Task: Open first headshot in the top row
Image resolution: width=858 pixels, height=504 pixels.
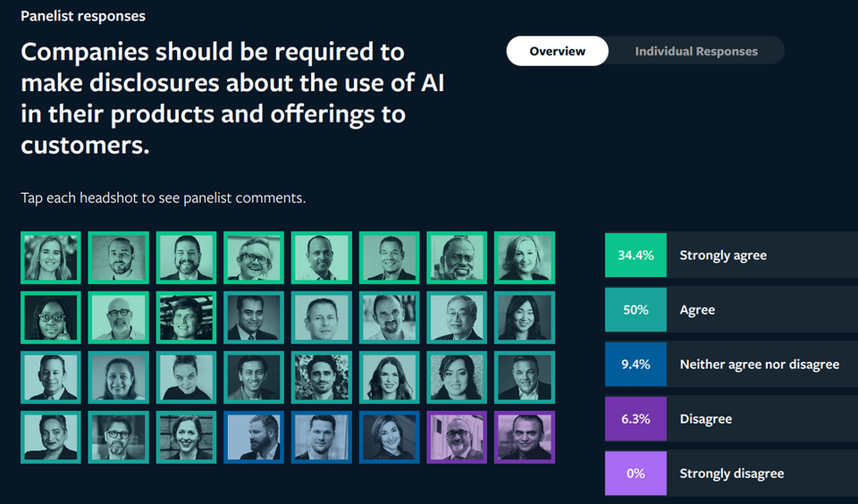Action: click(x=51, y=257)
